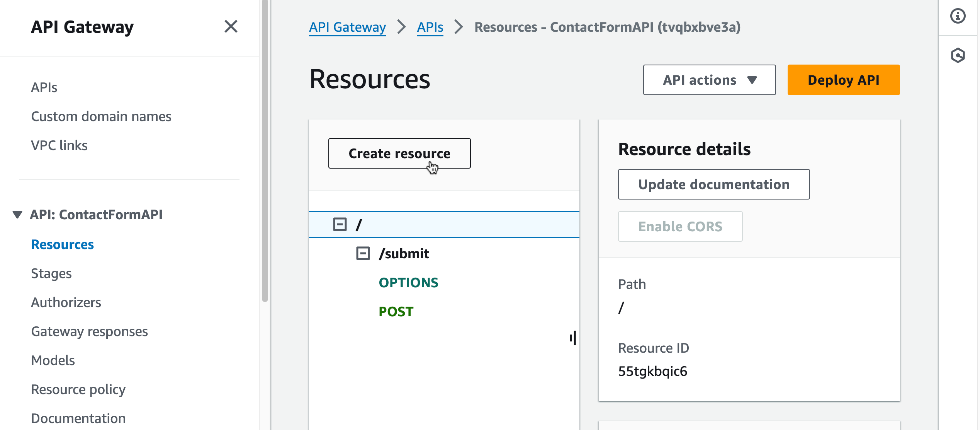The height and width of the screenshot is (430, 980).
Task: Open Authorizers in the sidebar
Action: (66, 302)
